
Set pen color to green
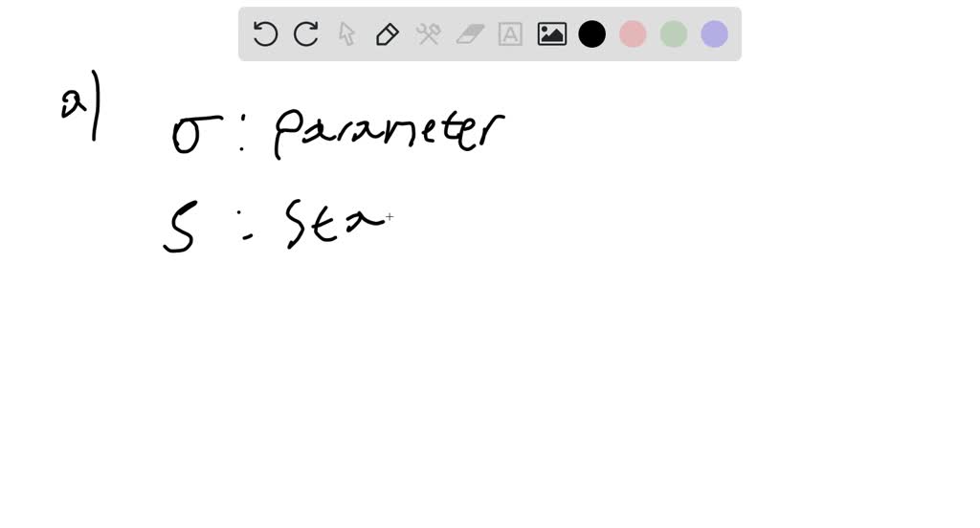pyautogui.click(x=674, y=33)
